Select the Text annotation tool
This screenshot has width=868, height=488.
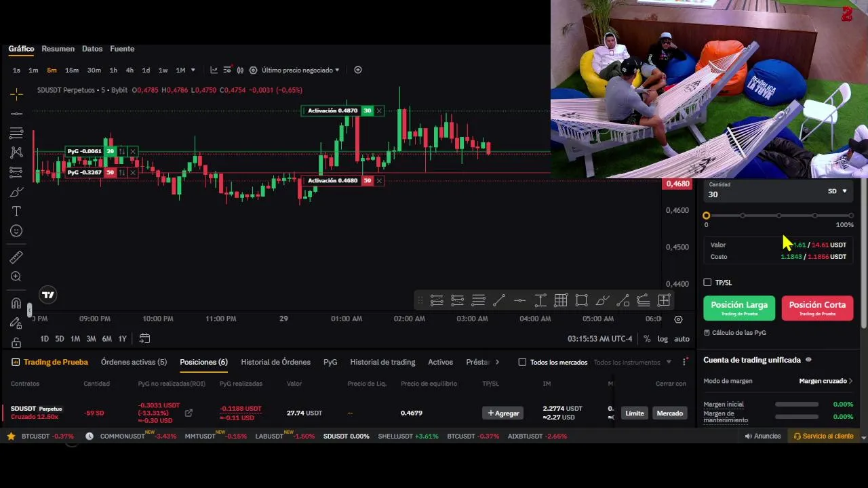[x=16, y=211]
